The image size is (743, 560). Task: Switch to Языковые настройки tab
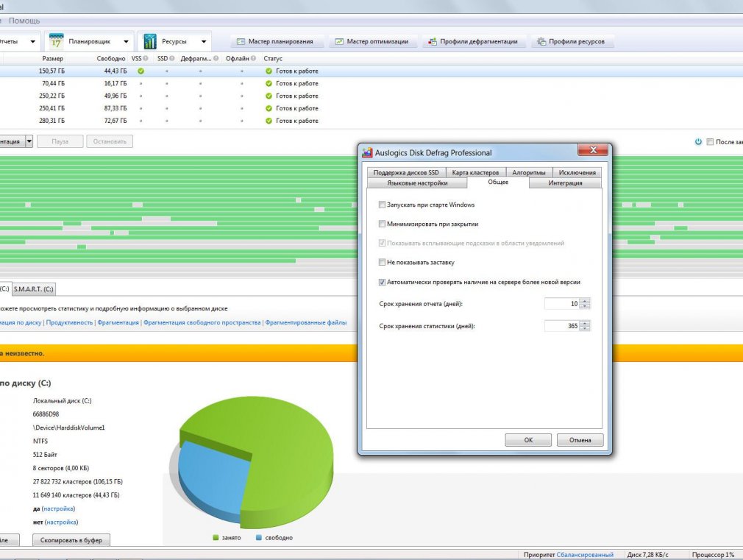click(417, 183)
